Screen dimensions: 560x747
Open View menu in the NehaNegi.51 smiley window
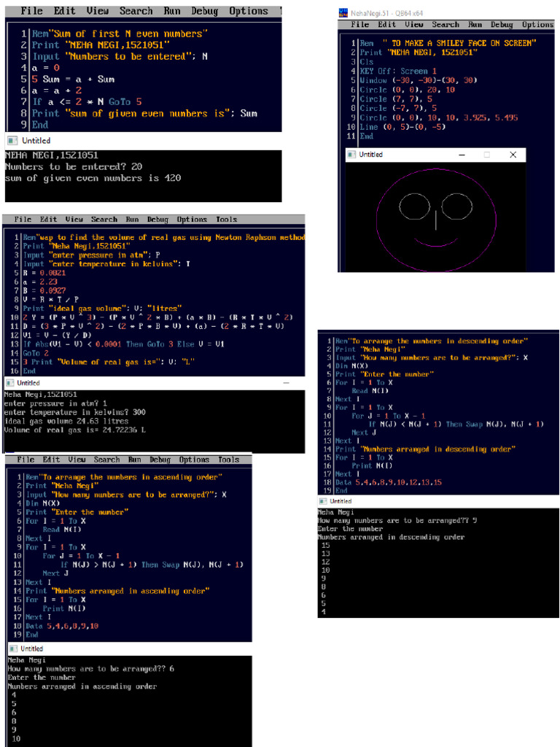coord(414,24)
